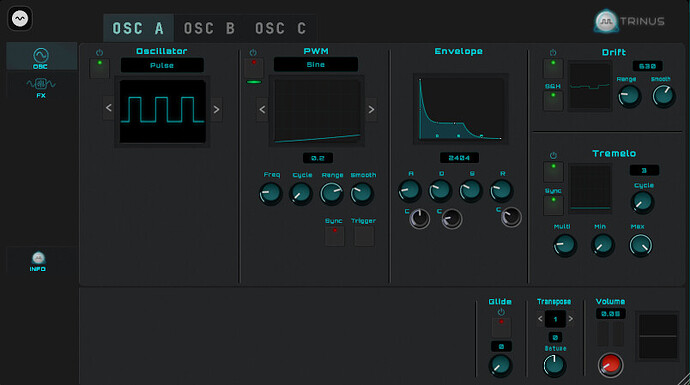Select next oscillator waveform arrow
The width and height of the screenshot is (690, 385).
point(216,109)
